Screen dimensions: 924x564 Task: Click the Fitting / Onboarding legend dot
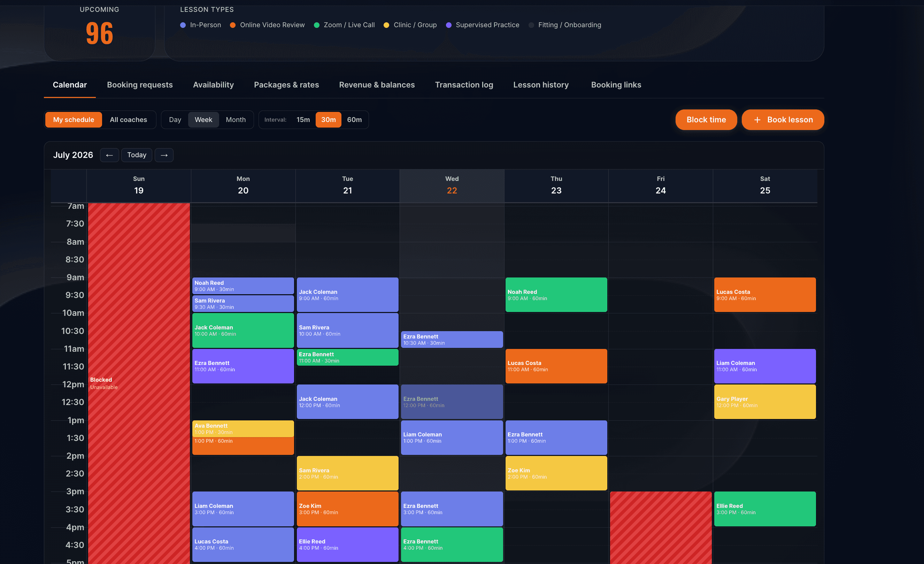531,25
